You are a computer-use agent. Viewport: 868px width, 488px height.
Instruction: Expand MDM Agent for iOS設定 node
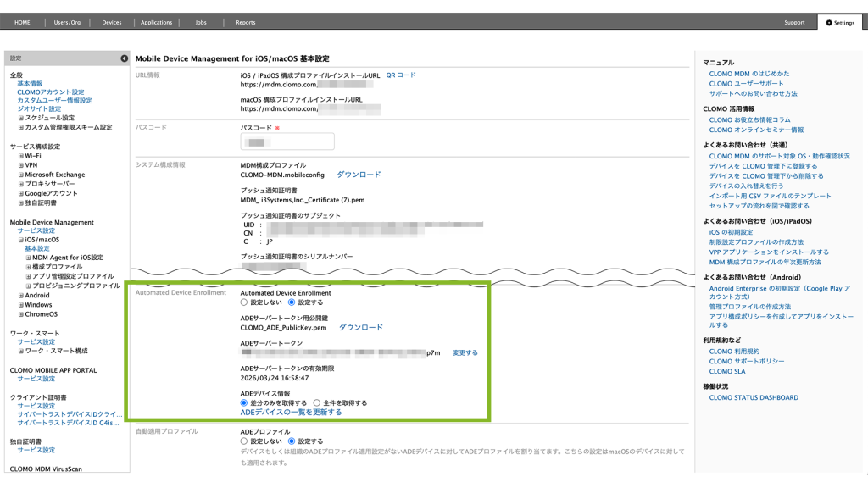click(28, 258)
